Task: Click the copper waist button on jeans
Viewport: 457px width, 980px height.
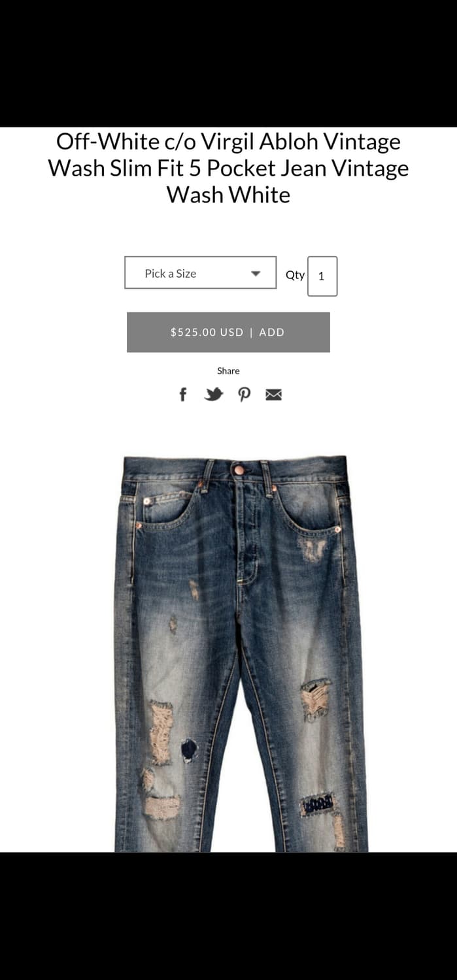Action: 239,470
